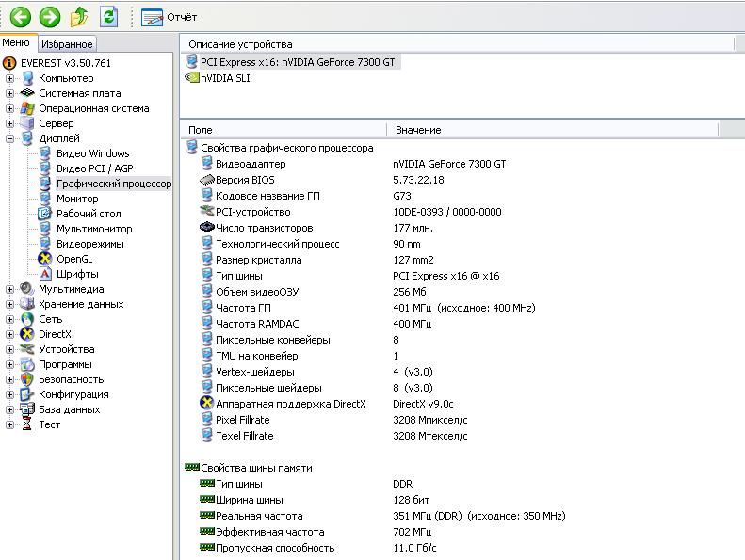
Task: Expand the База данных node
Action: [9, 409]
